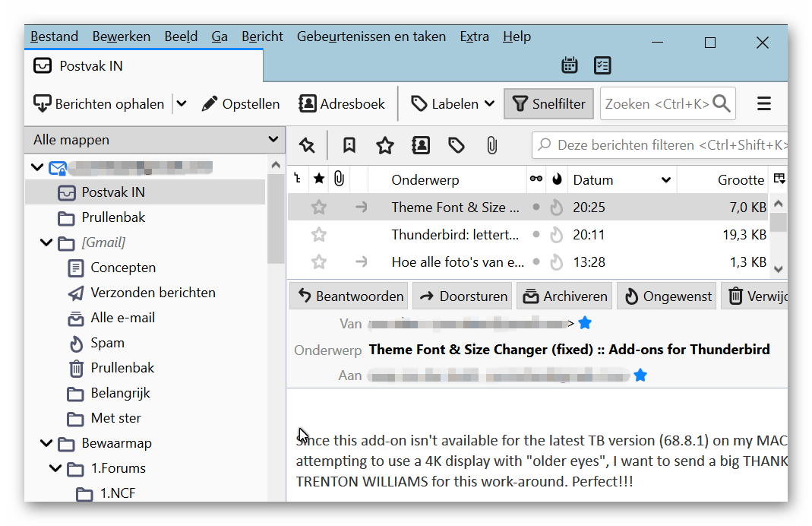Open the Berichten ophalen dropdown arrow
The height and width of the screenshot is (526, 812).
[x=182, y=103]
